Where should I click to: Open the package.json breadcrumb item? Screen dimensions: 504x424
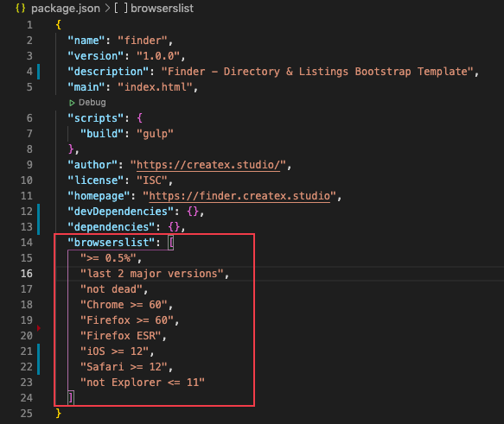[x=66, y=9]
